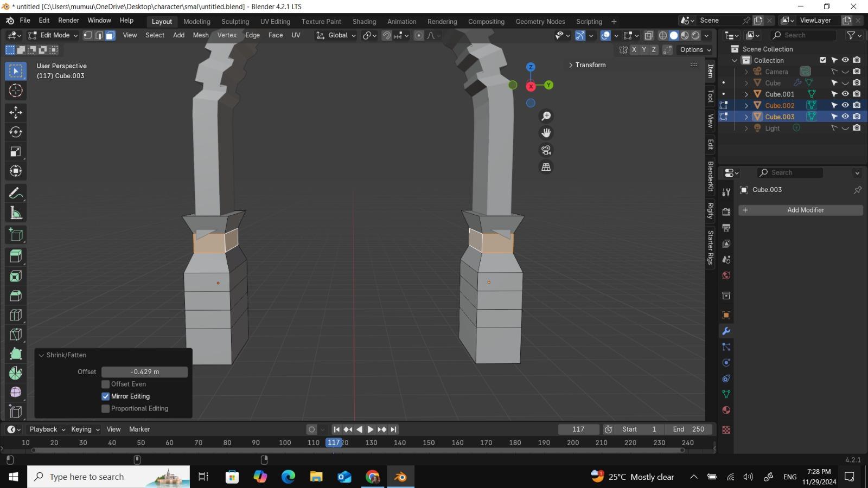
Task: Click the outliner Search field
Action: pyautogui.click(x=803, y=35)
